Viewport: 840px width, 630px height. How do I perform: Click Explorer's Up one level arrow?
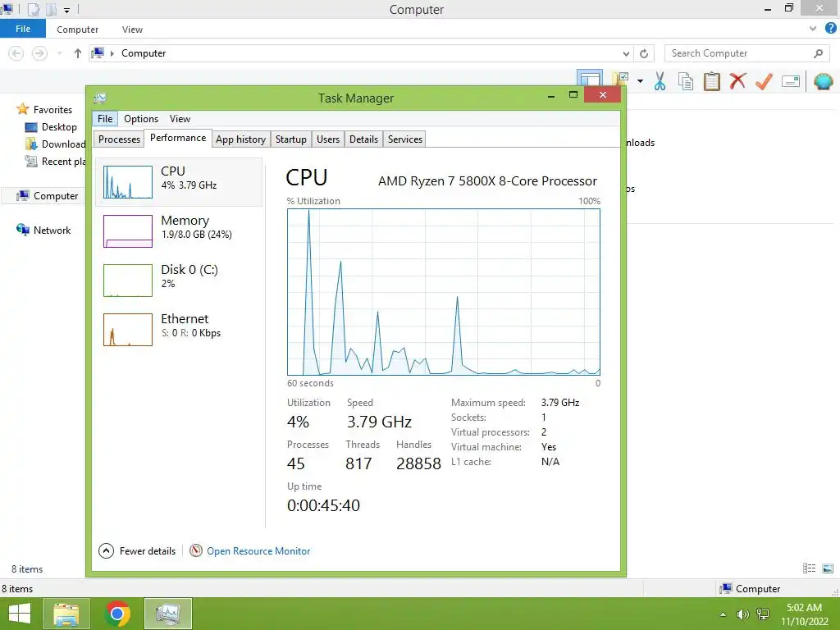(x=78, y=53)
